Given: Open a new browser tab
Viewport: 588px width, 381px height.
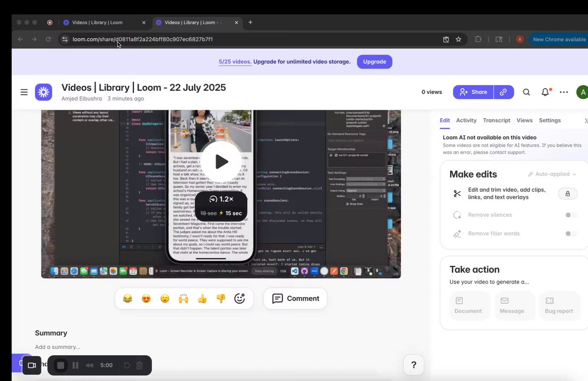Looking at the screenshot, I should (250, 22).
